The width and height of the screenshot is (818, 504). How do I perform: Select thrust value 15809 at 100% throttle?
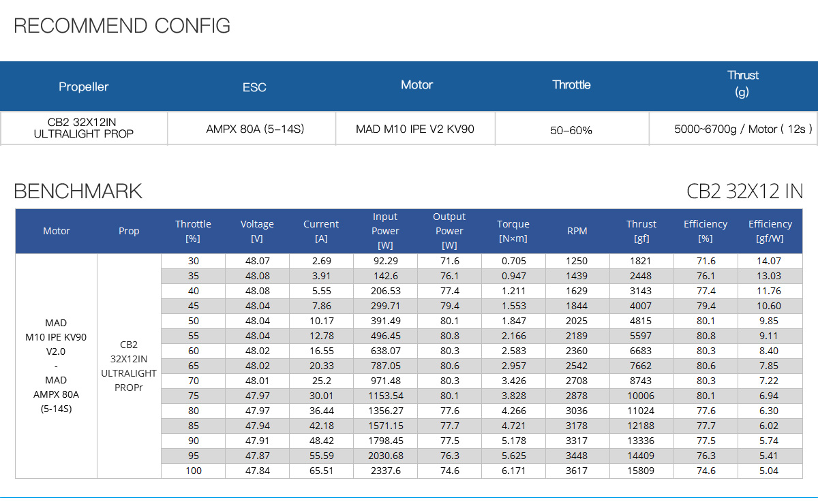click(x=641, y=471)
